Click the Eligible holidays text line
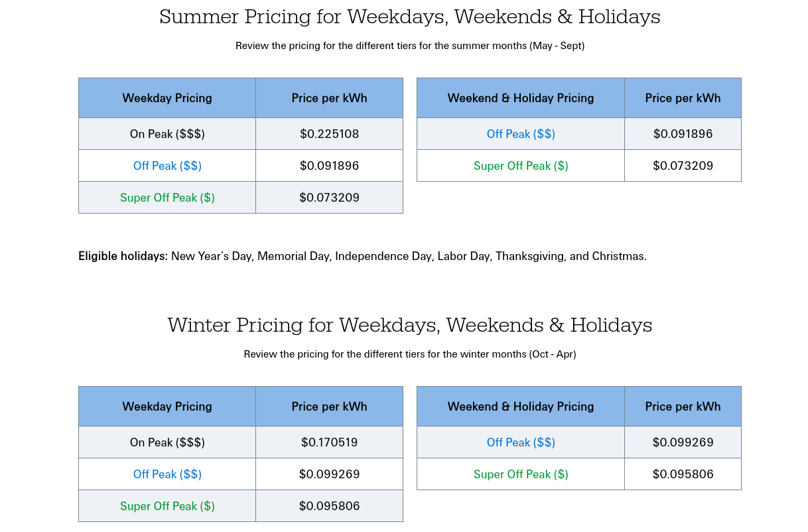 click(x=362, y=256)
